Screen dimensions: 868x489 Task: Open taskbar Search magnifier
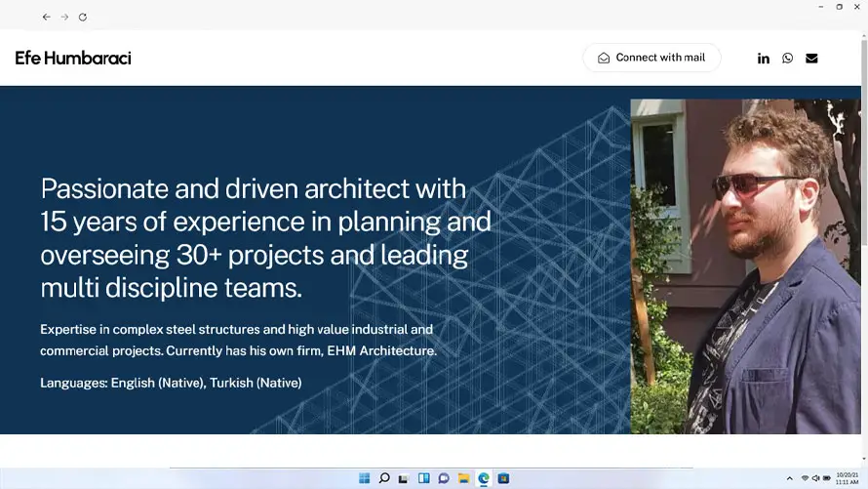pyautogui.click(x=384, y=478)
